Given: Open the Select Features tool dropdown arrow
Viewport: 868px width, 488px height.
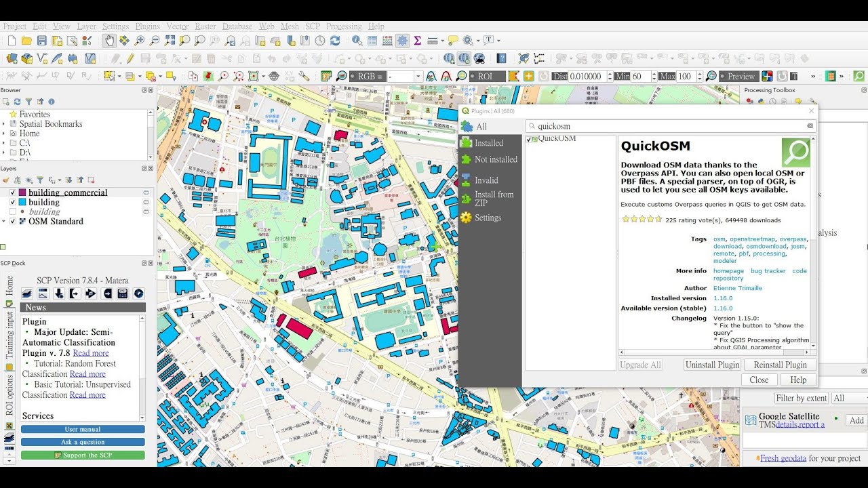Looking at the screenshot, I should 118,76.
